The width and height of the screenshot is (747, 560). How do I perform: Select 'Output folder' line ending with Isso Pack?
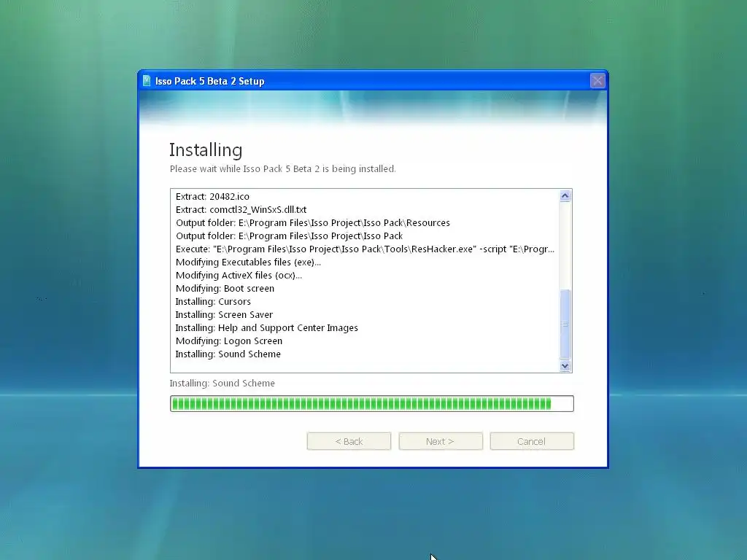point(289,236)
